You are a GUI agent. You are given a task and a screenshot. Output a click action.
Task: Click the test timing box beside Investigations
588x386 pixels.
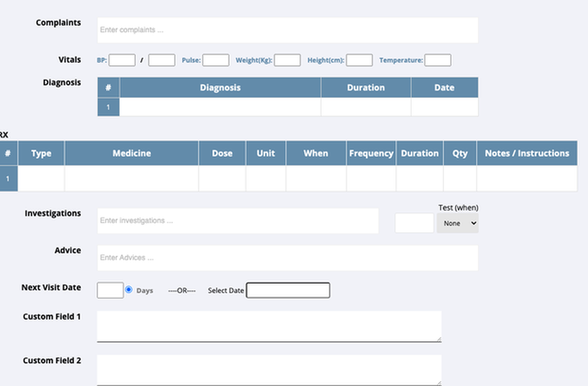(414, 223)
